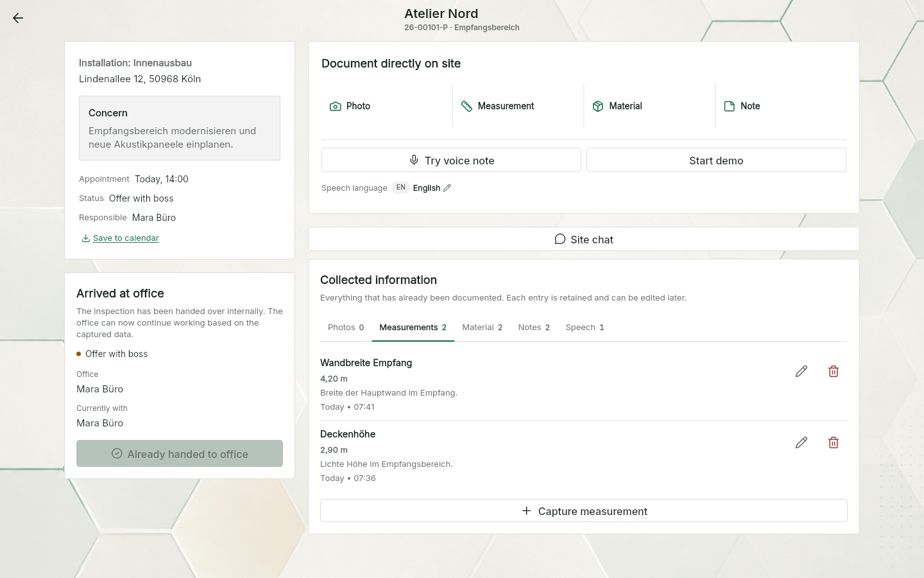Open Material capture tile
Viewport: 924px width, 578px height.
click(649, 106)
